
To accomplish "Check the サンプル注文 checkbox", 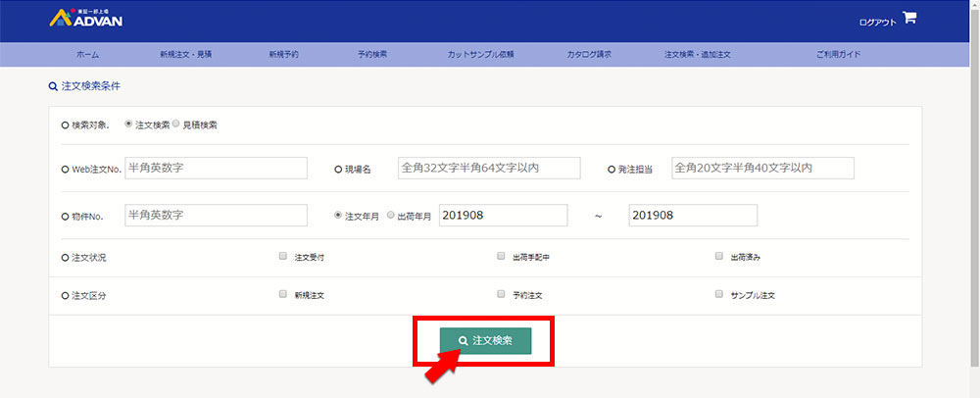I will pyautogui.click(x=719, y=294).
